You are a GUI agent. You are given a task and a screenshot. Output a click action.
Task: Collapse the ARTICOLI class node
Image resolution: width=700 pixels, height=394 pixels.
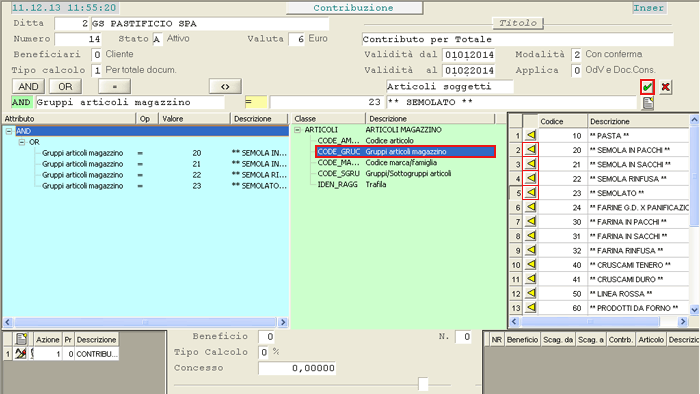click(x=298, y=130)
